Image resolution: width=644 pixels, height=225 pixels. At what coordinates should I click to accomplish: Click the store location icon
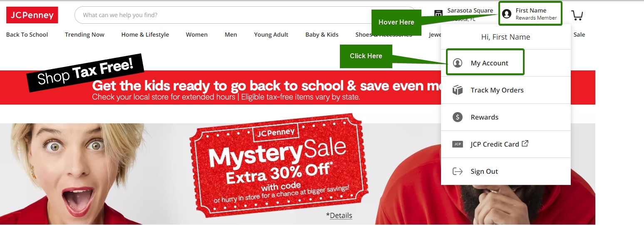(x=438, y=14)
